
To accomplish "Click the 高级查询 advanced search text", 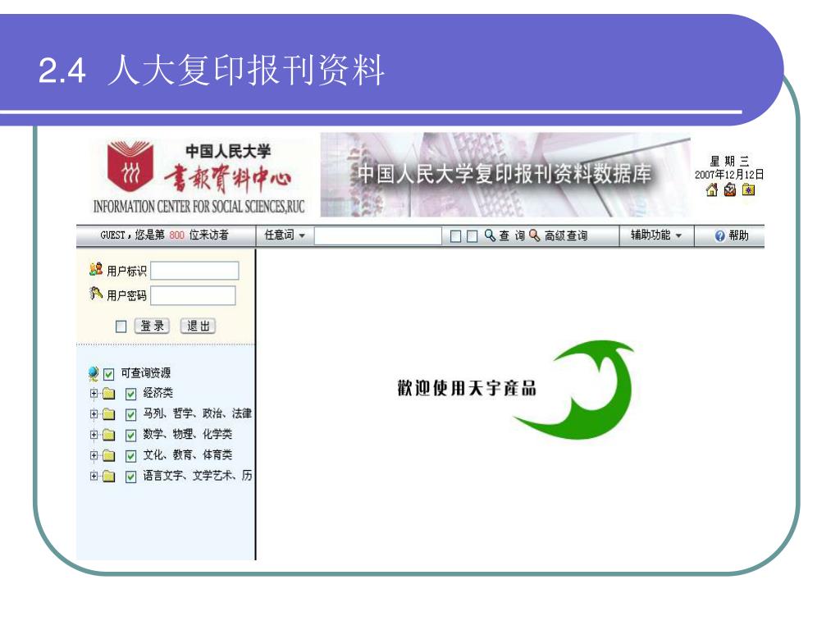I will [566, 235].
